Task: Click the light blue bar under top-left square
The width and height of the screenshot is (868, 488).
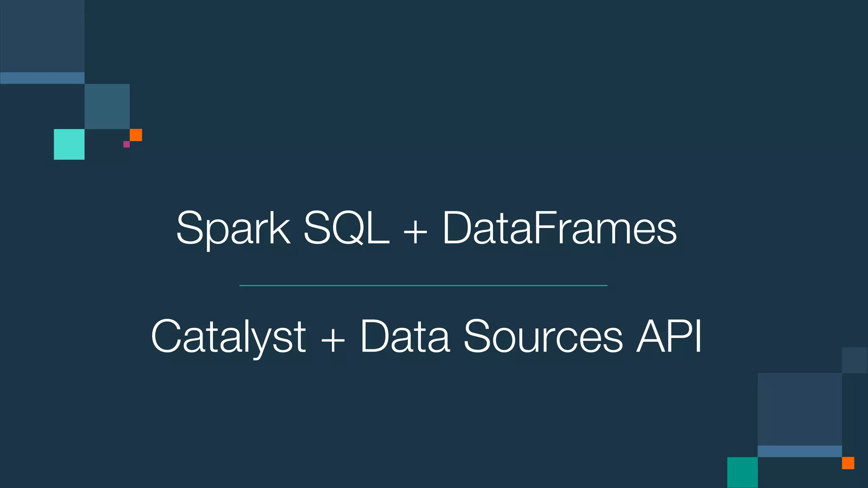Action: point(42,78)
